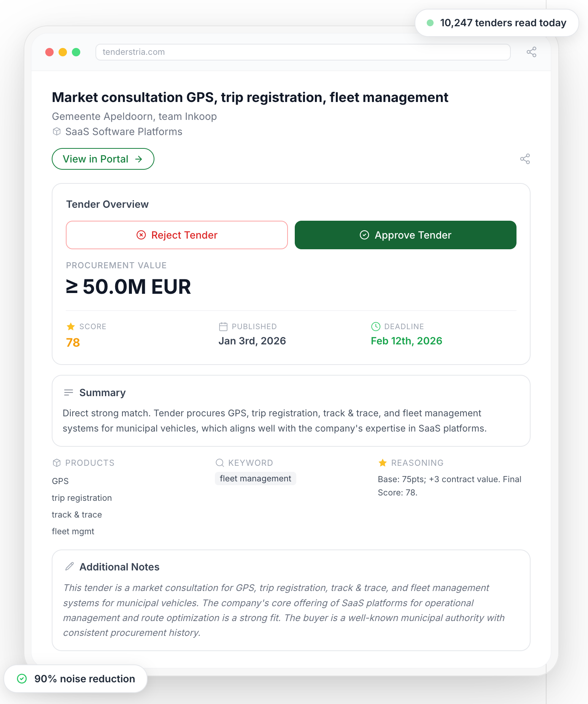Click the Feb 12th, 2026 deadline date

(406, 341)
